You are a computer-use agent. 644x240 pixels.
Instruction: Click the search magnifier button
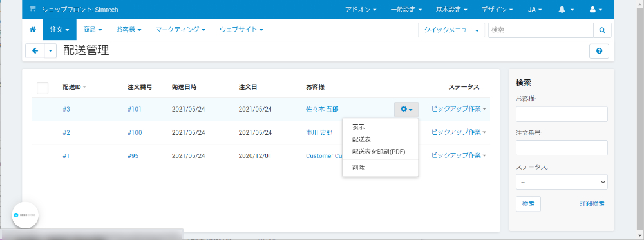tap(602, 30)
